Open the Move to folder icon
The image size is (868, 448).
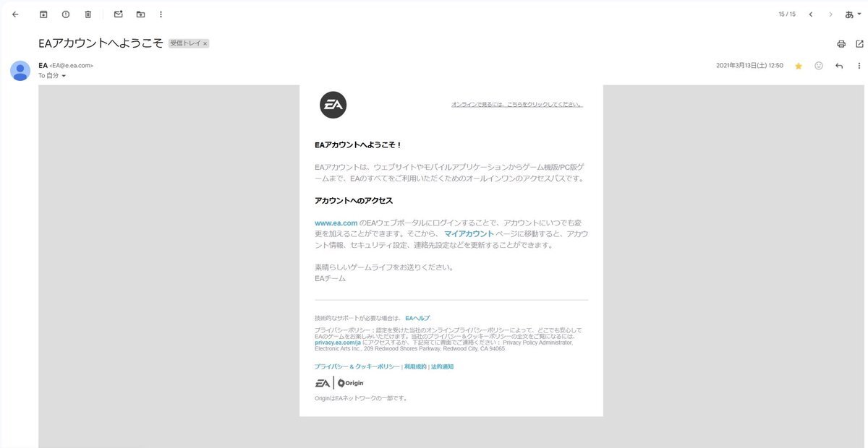(140, 14)
